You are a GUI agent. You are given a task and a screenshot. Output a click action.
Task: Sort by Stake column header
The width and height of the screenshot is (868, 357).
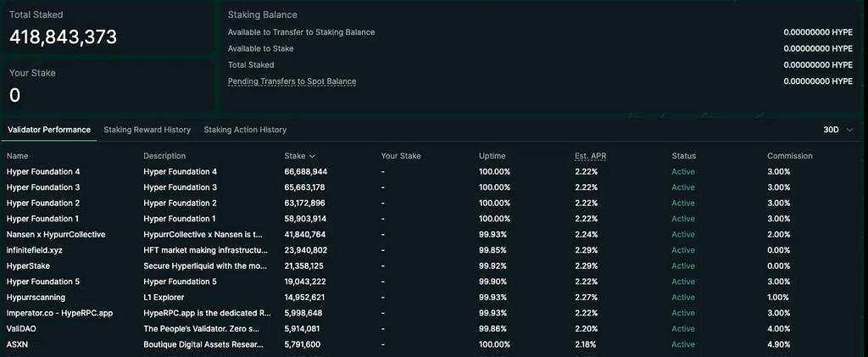(299, 156)
